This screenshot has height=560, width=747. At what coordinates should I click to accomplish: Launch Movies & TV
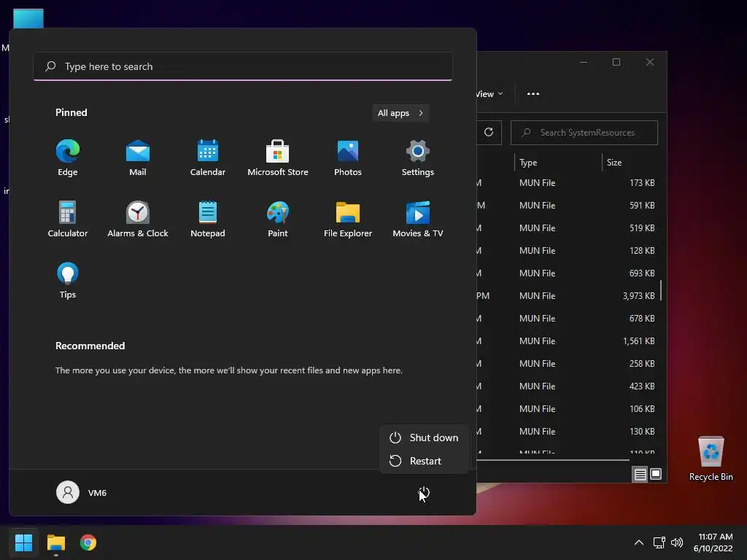click(x=418, y=219)
